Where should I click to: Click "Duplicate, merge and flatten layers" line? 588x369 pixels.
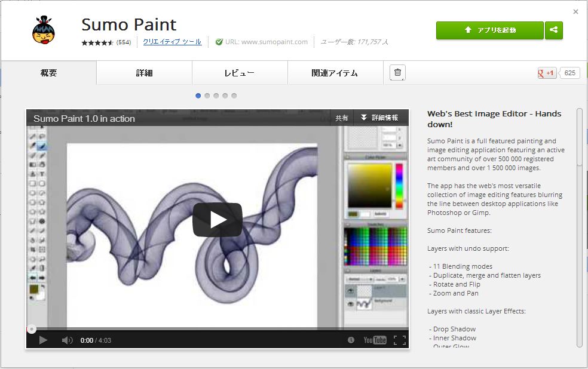point(485,275)
